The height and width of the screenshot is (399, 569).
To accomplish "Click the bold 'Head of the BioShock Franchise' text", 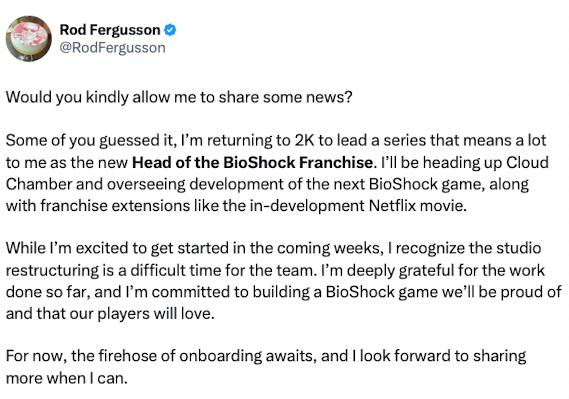I will [252, 163].
